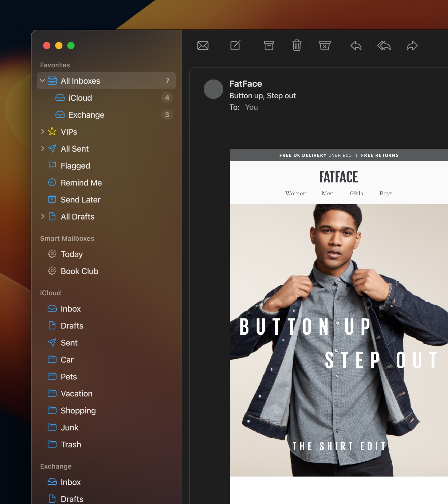Screen dimensions: 448x504
Task: Open the Book Club smart mailbox
Action: click(x=106, y=271)
